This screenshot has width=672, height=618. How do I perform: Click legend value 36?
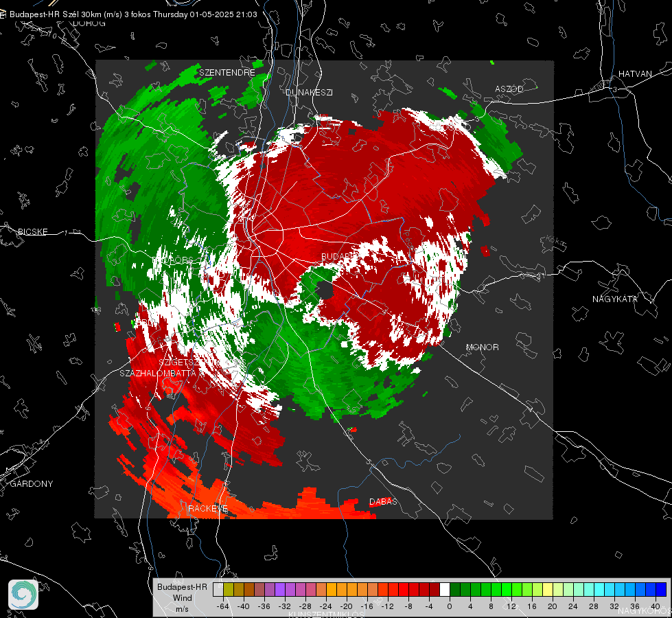[x=635, y=606]
